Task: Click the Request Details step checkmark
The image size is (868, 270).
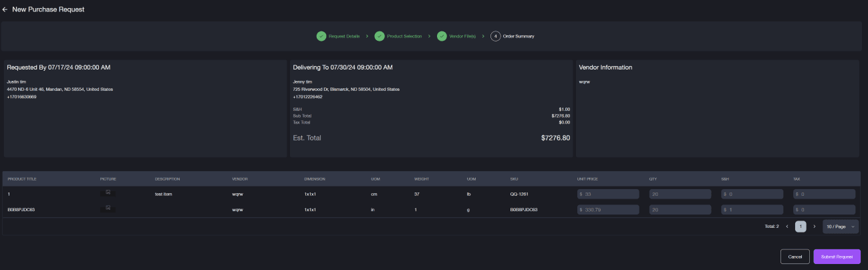Action: [x=321, y=36]
